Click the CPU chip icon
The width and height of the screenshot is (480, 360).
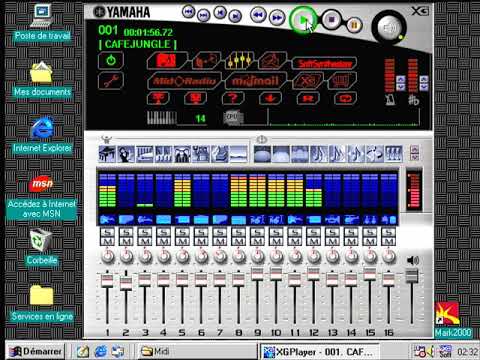click(233, 117)
